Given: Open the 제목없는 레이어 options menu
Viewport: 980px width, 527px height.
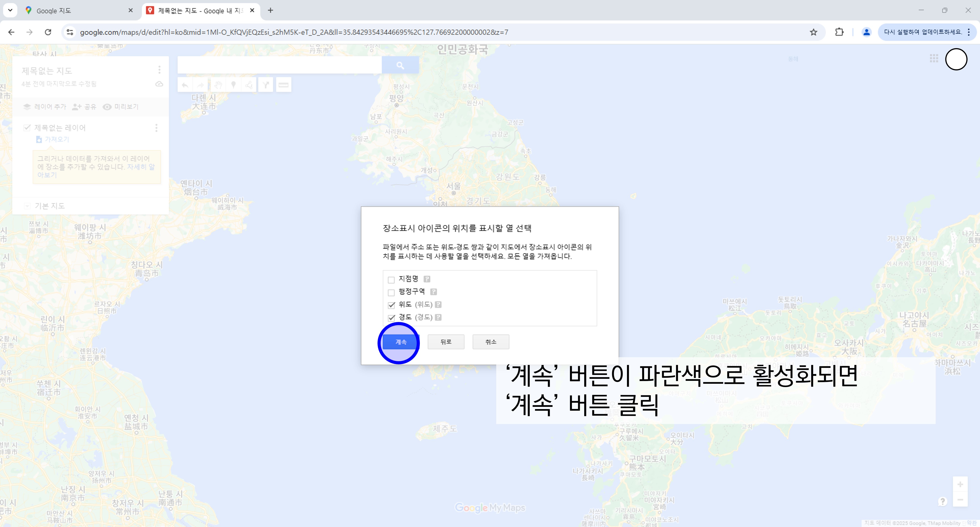Looking at the screenshot, I should pyautogui.click(x=156, y=128).
